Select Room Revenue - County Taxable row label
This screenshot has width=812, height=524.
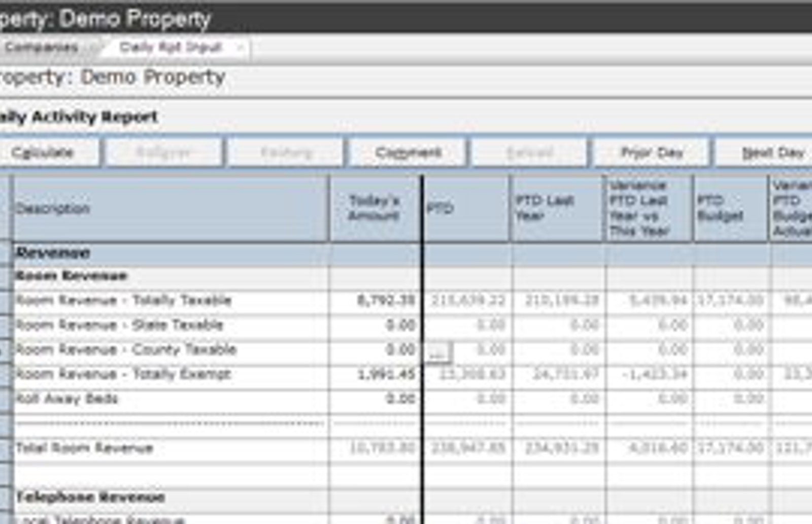pyautogui.click(x=126, y=350)
